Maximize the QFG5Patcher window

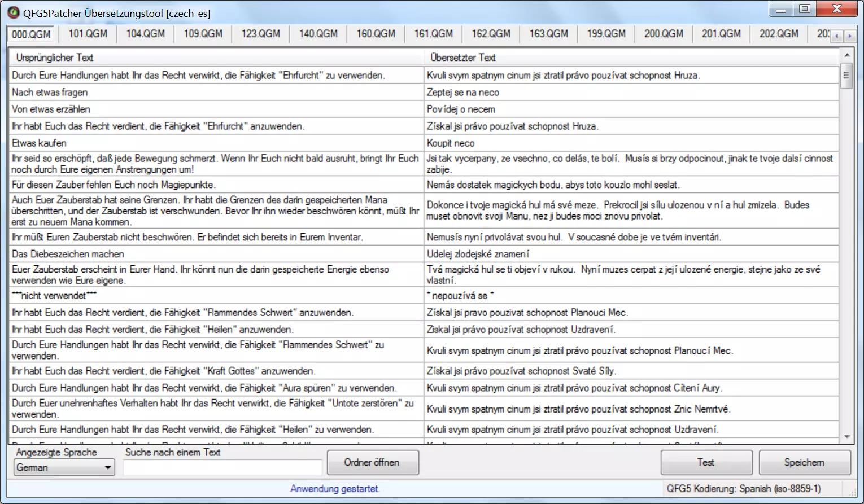[x=805, y=9]
